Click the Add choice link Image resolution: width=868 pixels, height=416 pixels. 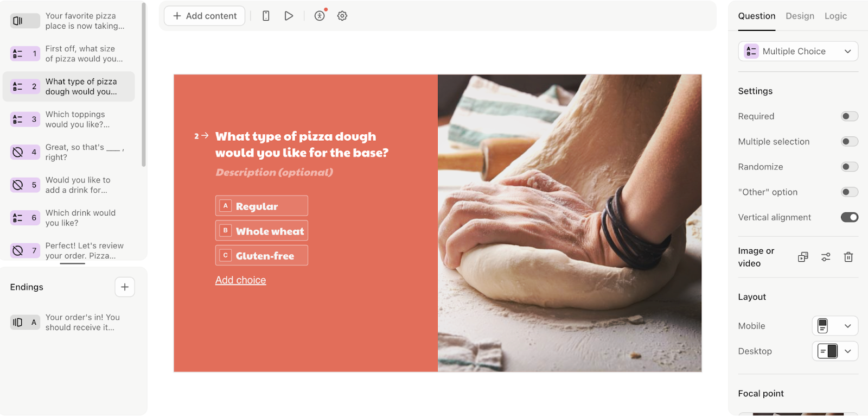coord(240,280)
